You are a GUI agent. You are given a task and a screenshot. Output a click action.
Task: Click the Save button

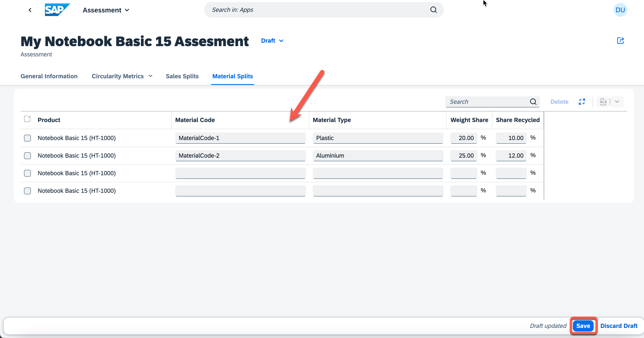pos(583,326)
